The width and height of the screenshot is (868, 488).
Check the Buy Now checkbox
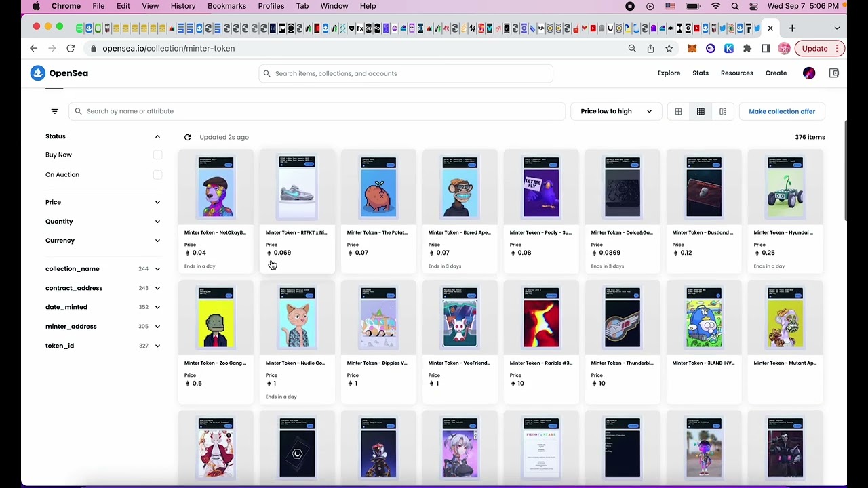(157, 155)
